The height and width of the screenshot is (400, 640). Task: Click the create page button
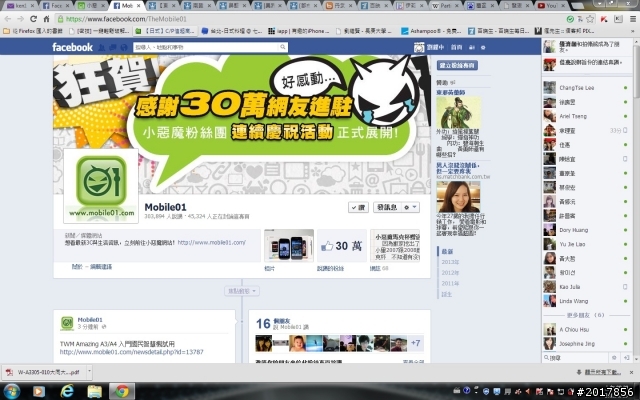coord(457,65)
